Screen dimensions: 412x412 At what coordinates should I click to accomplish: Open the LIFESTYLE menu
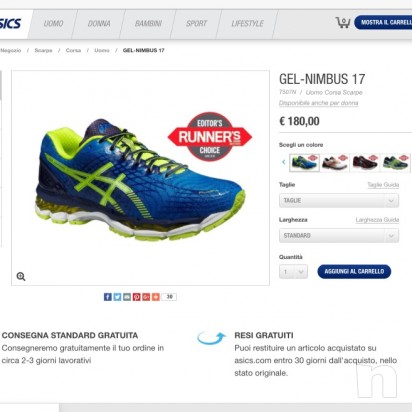pos(247,24)
